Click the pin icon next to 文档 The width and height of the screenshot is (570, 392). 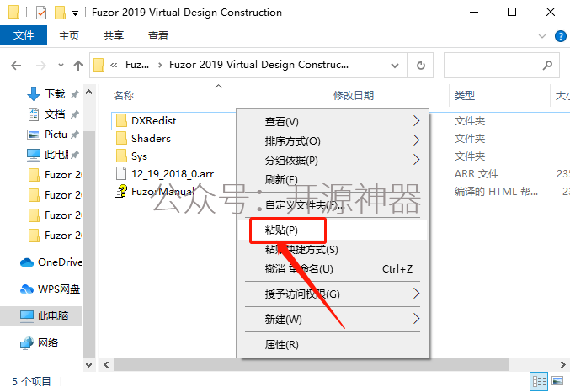click(75, 114)
